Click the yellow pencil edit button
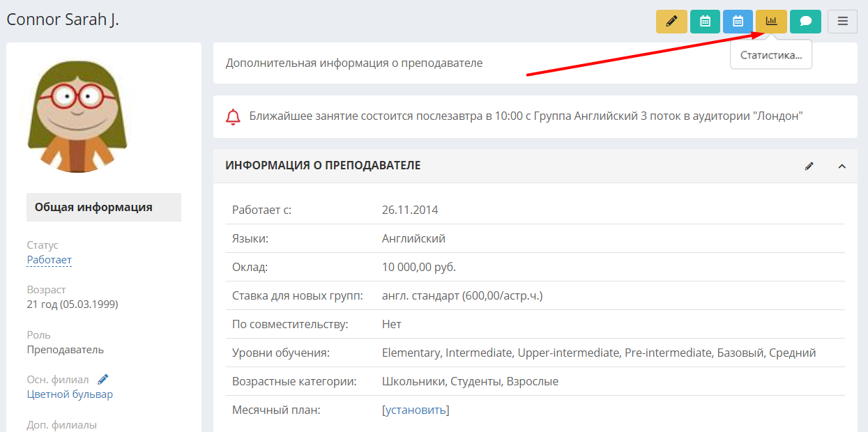868x432 pixels. pyautogui.click(x=671, y=22)
